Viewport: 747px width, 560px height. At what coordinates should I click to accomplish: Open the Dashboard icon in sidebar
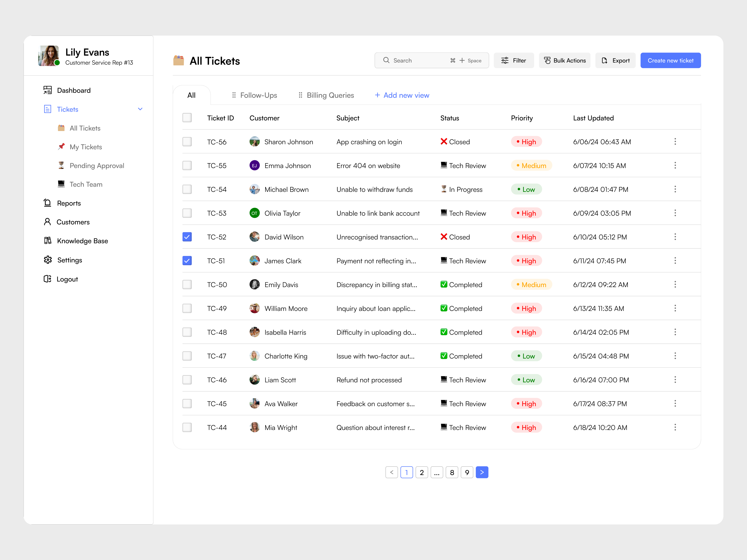click(48, 90)
